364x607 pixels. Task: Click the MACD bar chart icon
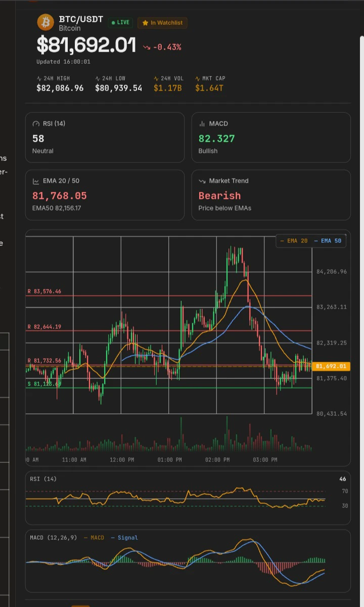[202, 124]
